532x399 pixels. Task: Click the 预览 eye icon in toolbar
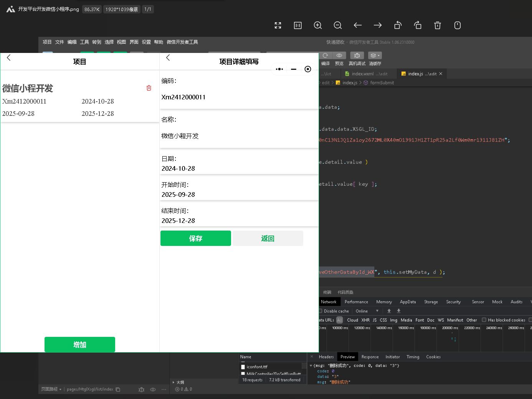[x=339, y=56]
